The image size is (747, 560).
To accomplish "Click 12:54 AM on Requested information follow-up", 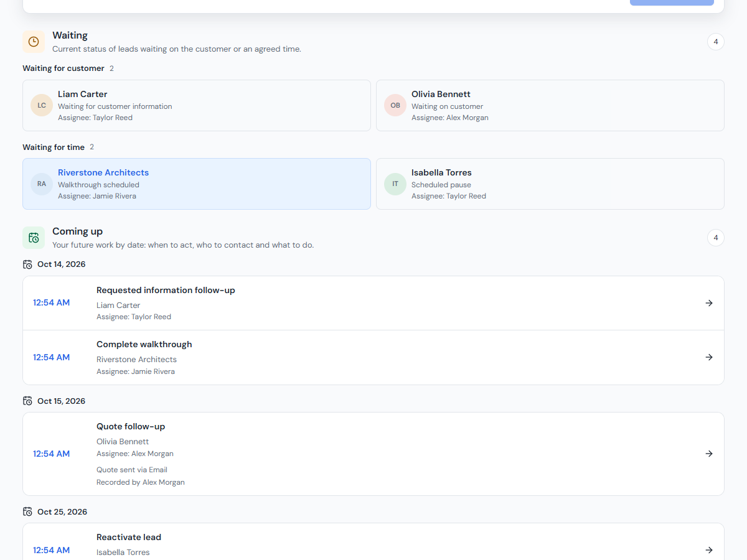I will point(51,303).
